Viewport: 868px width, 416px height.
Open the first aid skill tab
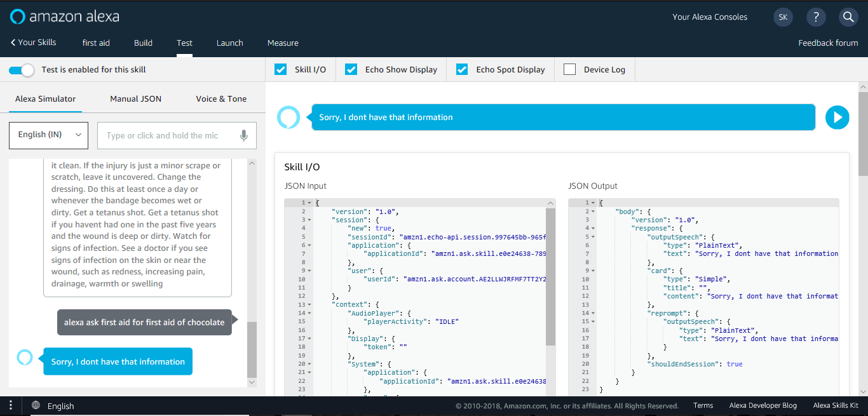(x=96, y=43)
